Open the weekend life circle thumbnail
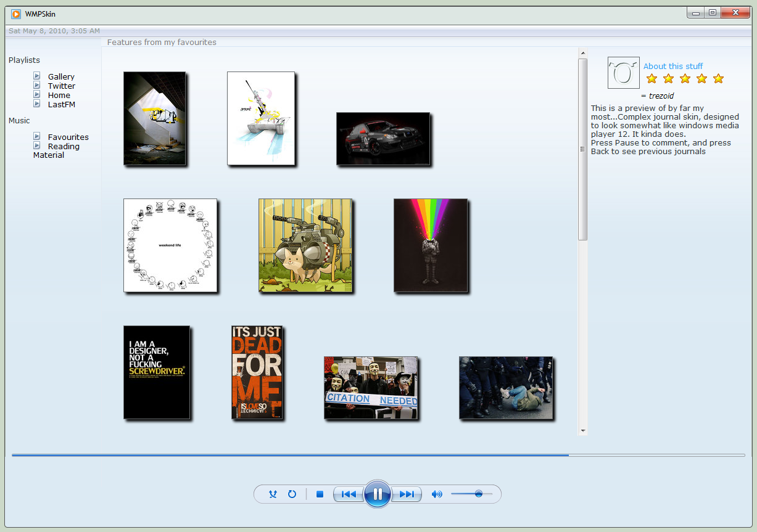This screenshot has width=757, height=532. (x=170, y=245)
